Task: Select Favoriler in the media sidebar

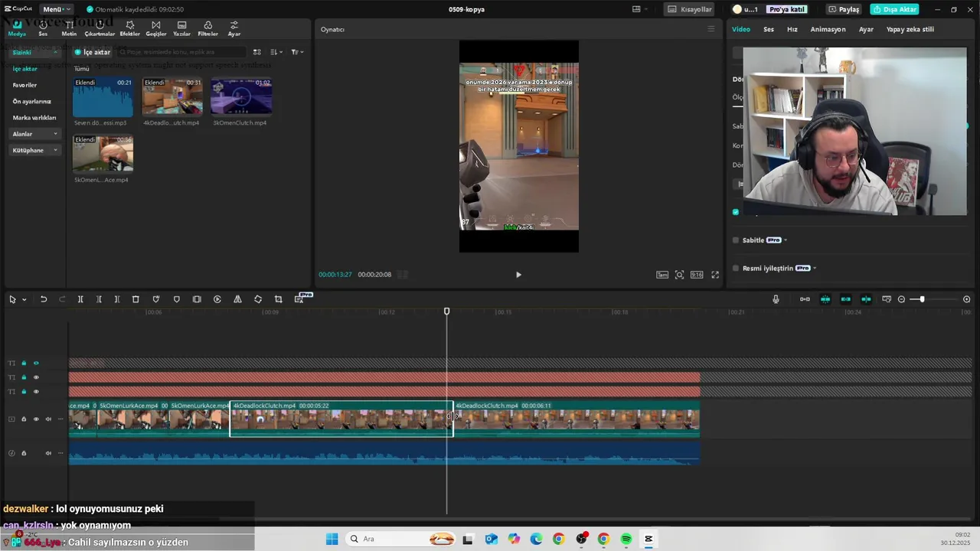Action: [24, 85]
